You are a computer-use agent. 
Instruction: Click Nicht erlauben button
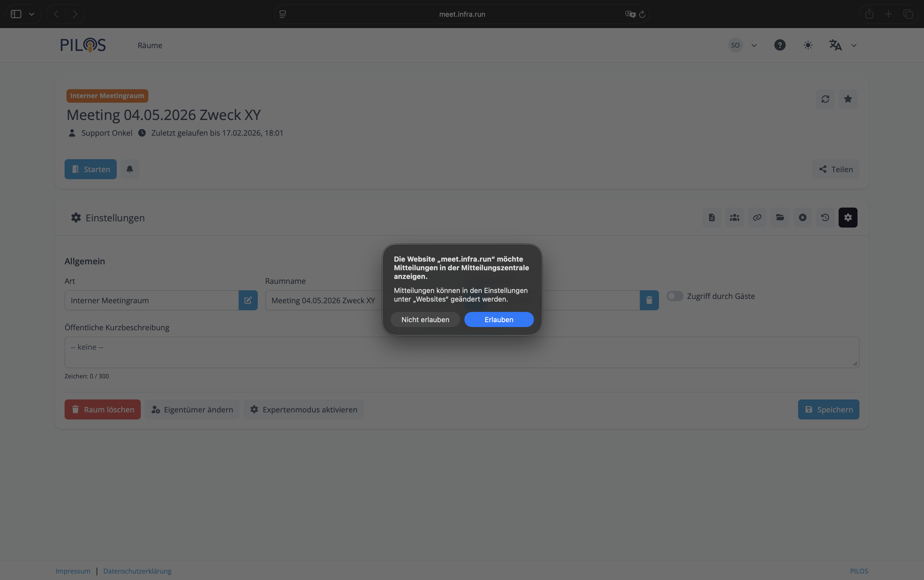point(425,319)
